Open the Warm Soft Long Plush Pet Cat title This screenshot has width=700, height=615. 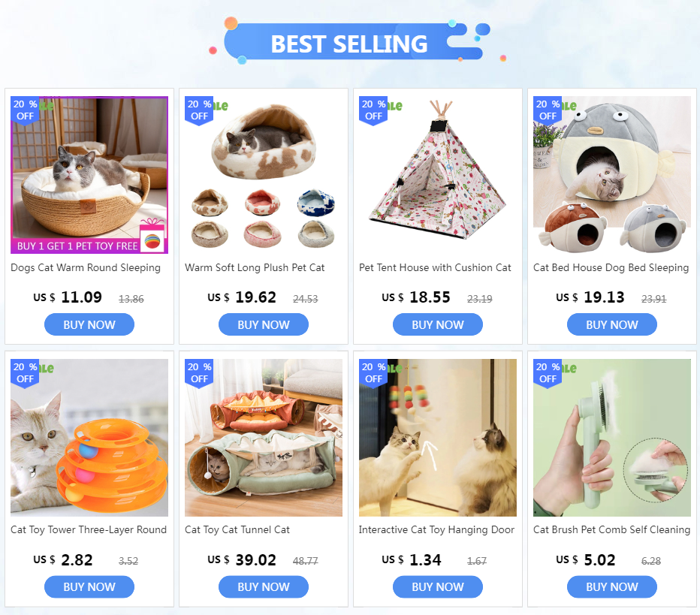pyautogui.click(x=255, y=268)
